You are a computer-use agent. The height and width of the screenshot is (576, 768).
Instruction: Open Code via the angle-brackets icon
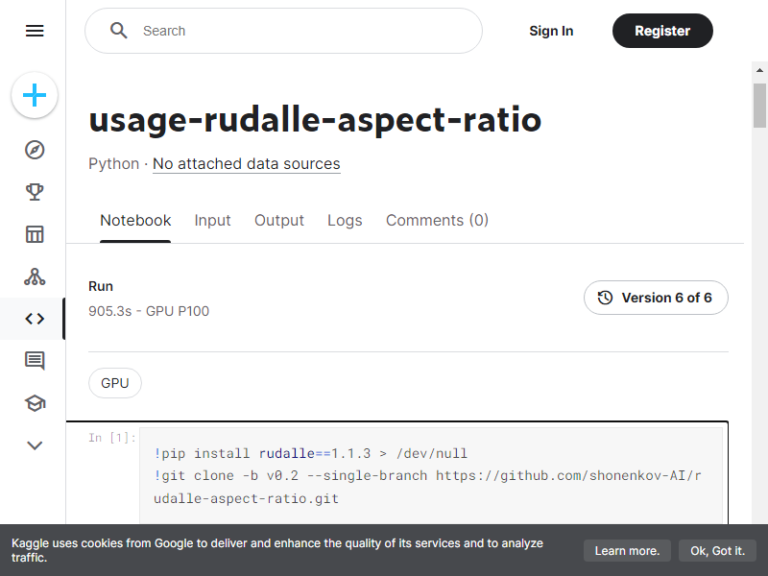34,319
